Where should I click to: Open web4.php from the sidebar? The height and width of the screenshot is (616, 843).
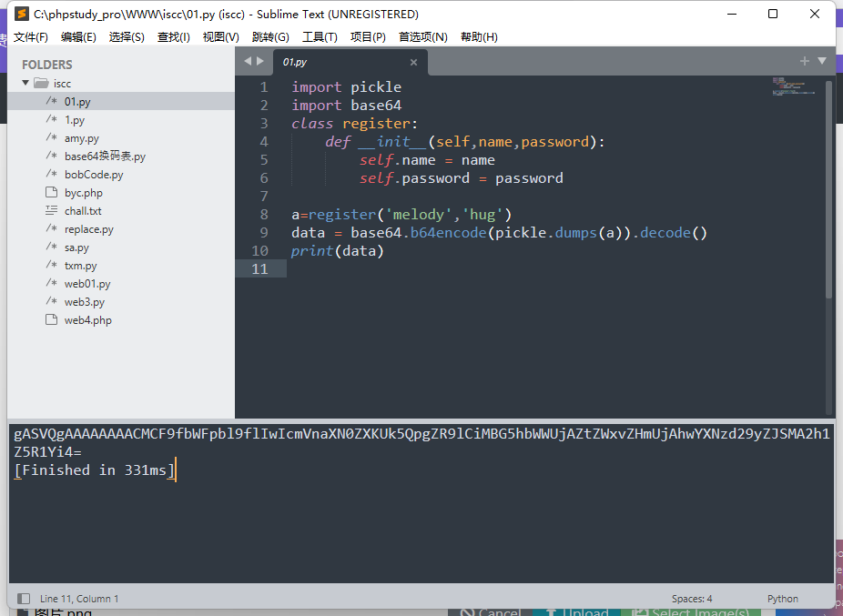[88, 320]
